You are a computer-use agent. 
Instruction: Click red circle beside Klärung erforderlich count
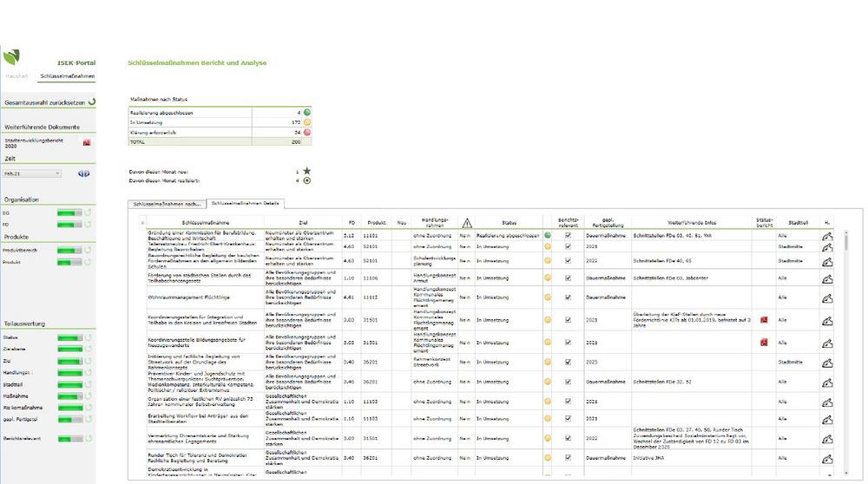(306, 132)
